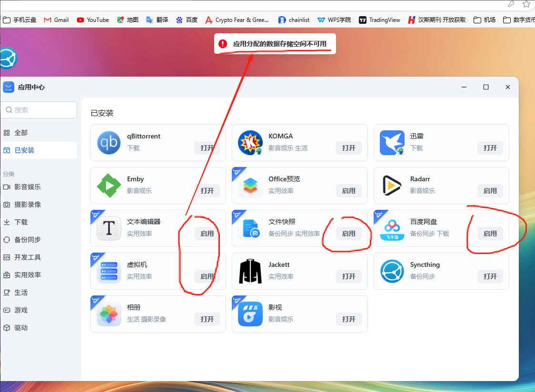Select the 游戏 category
This screenshot has width=535, height=392.
(39, 310)
